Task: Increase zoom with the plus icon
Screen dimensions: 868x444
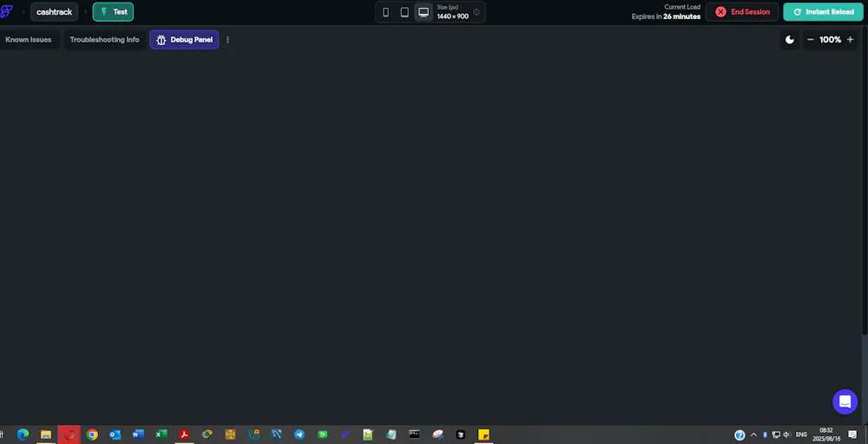Action: (851, 40)
